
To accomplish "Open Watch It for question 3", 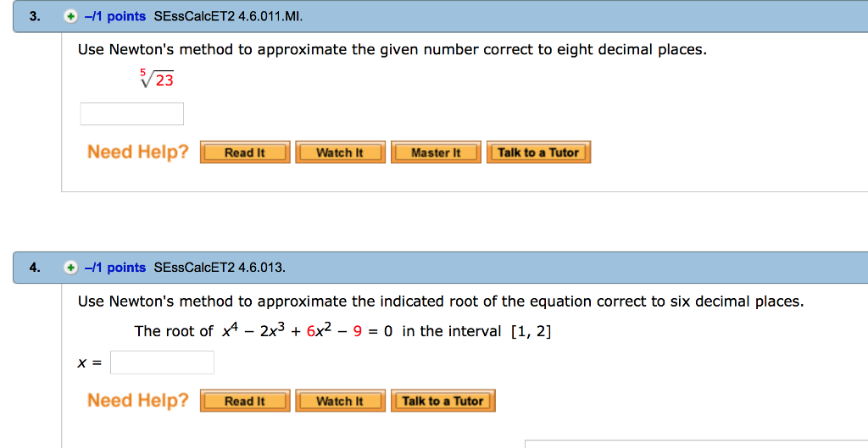I will click(340, 152).
